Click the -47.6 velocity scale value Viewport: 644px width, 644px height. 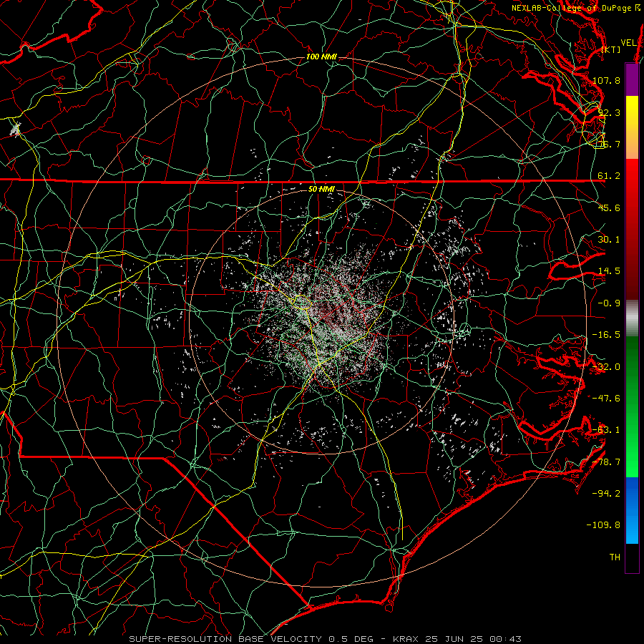point(606,399)
